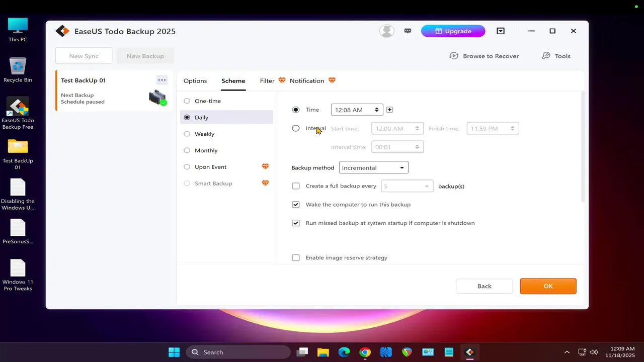Uncheck Wake the computer to run this backup
This screenshot has width=644, height=362.
point(296,205)
